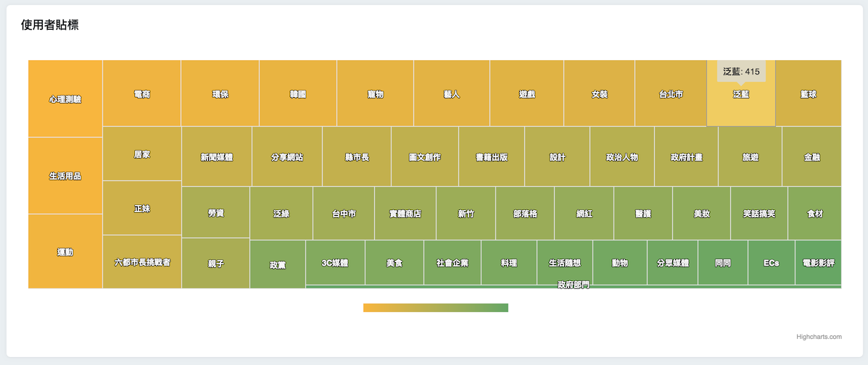
Task: Click the 新聞媒體 tile
Action: [x=217, y=157]
